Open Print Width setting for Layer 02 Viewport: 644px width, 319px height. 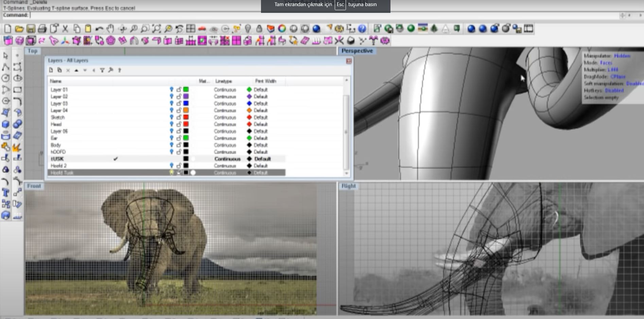260,97
